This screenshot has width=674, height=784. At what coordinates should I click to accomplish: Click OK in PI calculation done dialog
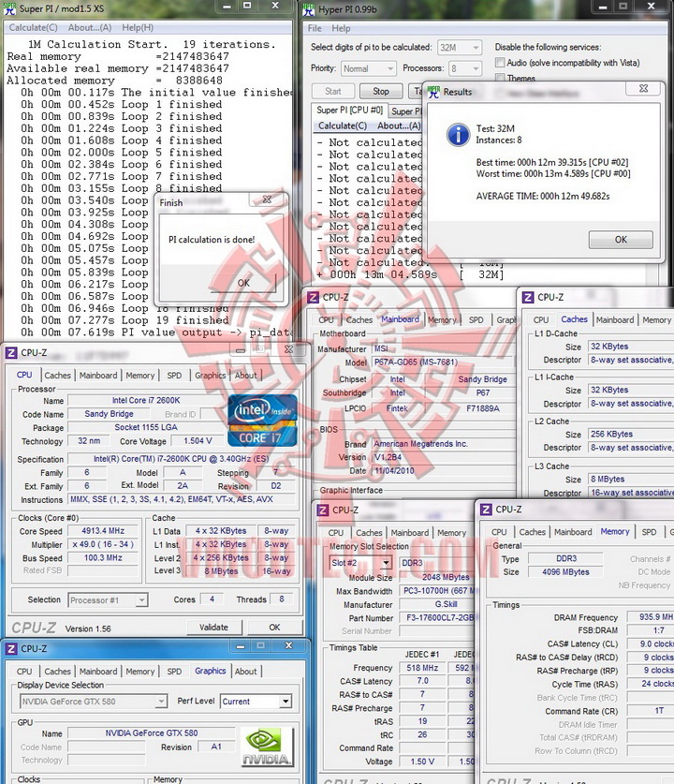click(243, 283)
